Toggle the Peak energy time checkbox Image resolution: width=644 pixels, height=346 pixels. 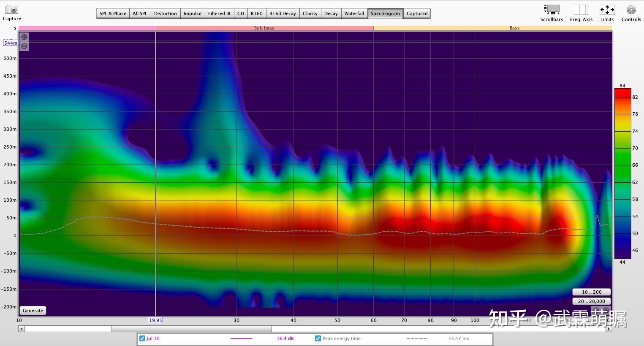point(318,338)
